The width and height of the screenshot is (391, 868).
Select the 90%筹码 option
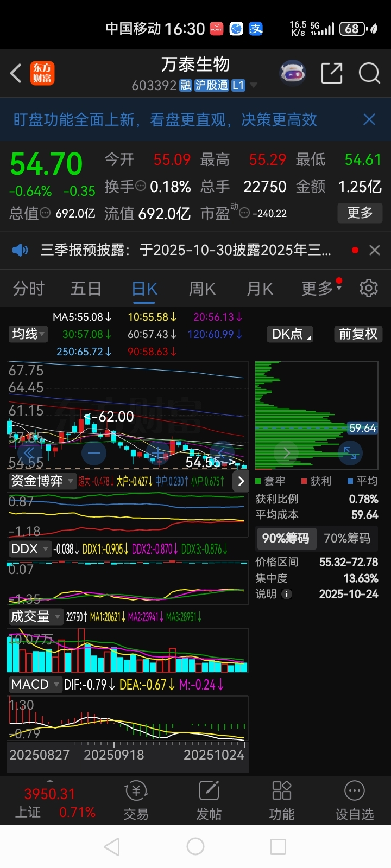[x=286, y=538]
